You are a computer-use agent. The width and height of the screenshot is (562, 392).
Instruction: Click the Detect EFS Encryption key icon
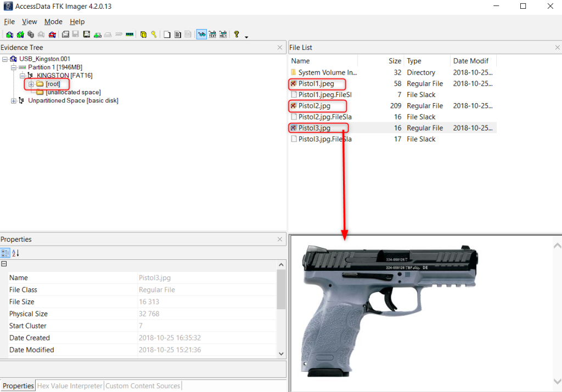tap(154, 35)
